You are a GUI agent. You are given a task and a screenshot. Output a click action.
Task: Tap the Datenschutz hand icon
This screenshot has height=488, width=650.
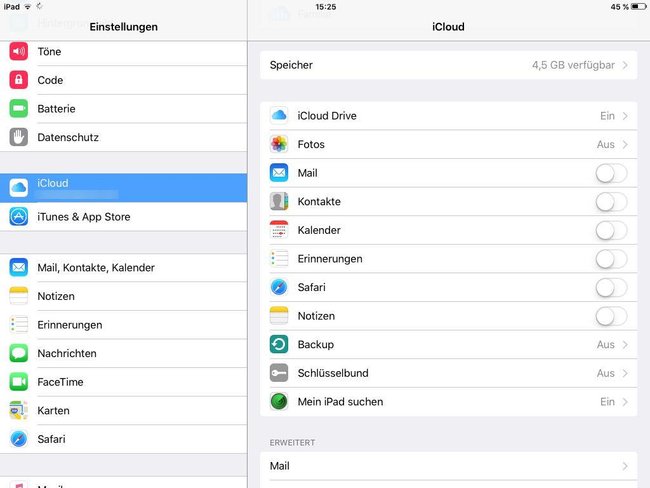coord(19,137)
